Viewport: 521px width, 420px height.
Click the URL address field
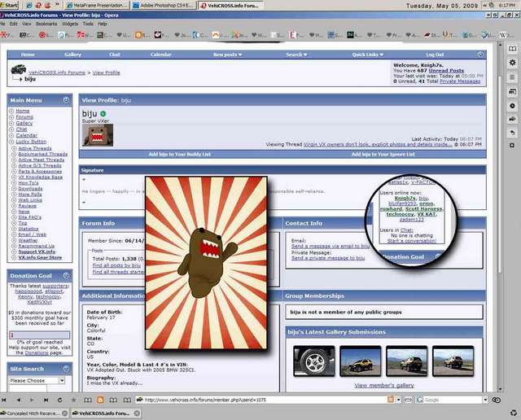260,400
